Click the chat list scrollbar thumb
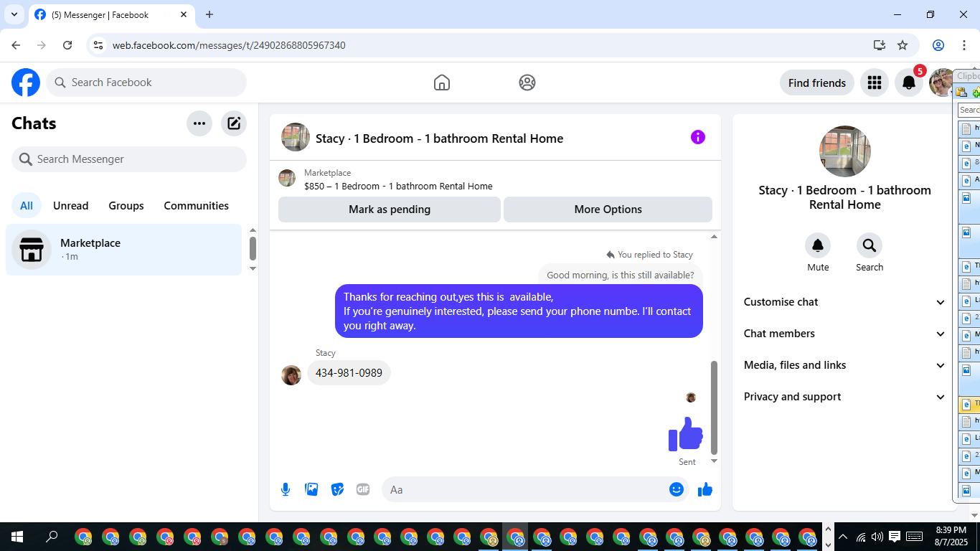The width and height of the screenshot is (980, 551). click(x=253, y=248)
